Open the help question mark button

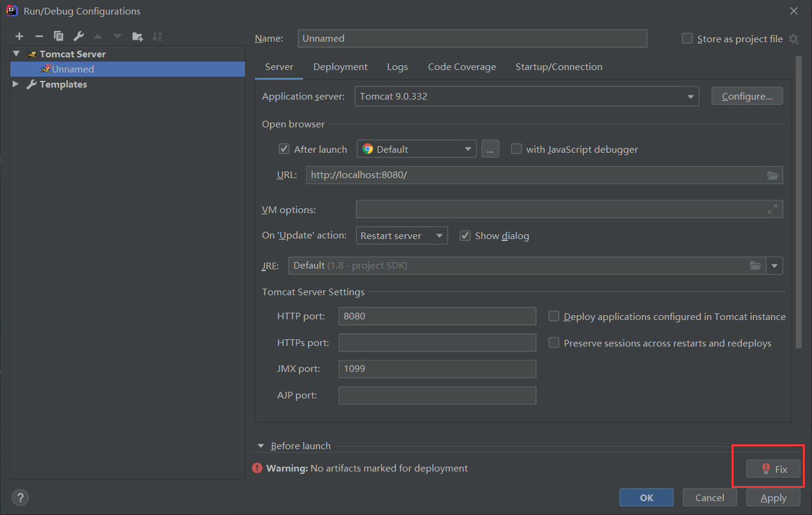pyautogui.click(x=20, y=497)
